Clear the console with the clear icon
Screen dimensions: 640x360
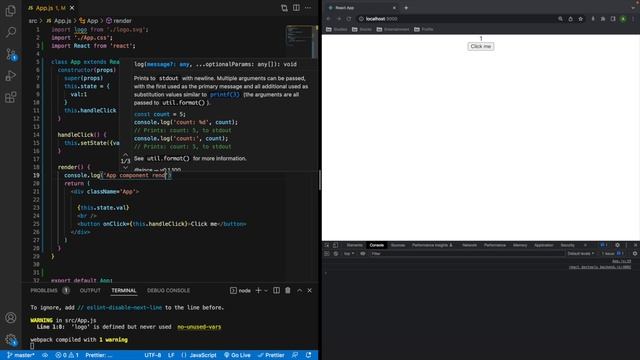(x=336, y=254)
